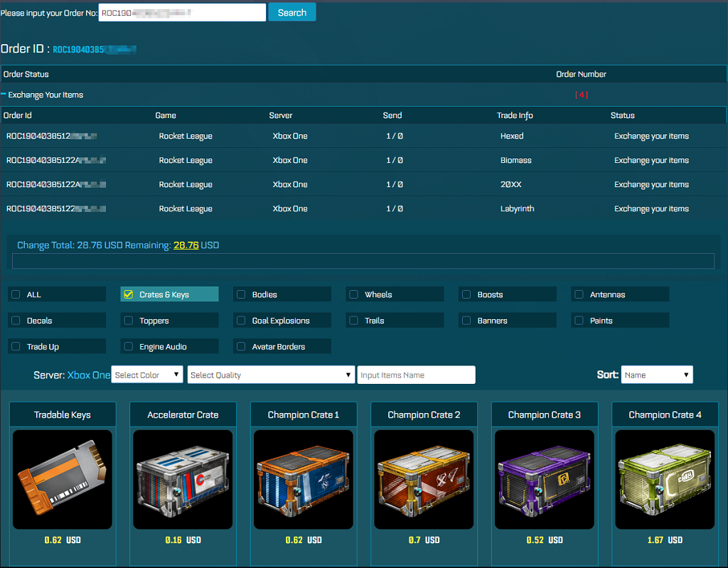728x568 pixels.
Task: Check the Goal Explosions checkbox
Action: [241, 321]
